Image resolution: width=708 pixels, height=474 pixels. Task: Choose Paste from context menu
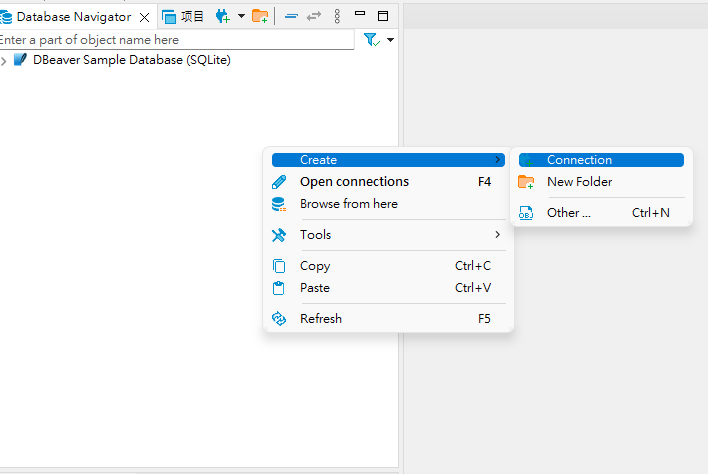(x=388, y=288)
